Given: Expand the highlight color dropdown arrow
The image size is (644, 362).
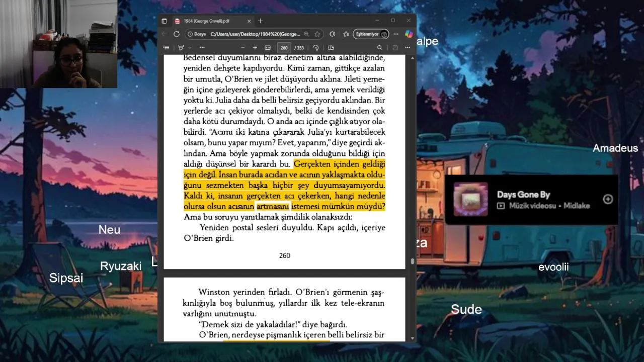Looking at the screenshot, I should 189,48.
